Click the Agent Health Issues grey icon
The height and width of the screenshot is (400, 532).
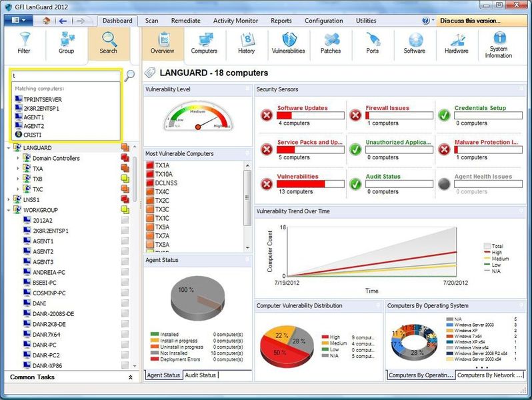pos(444,184)
